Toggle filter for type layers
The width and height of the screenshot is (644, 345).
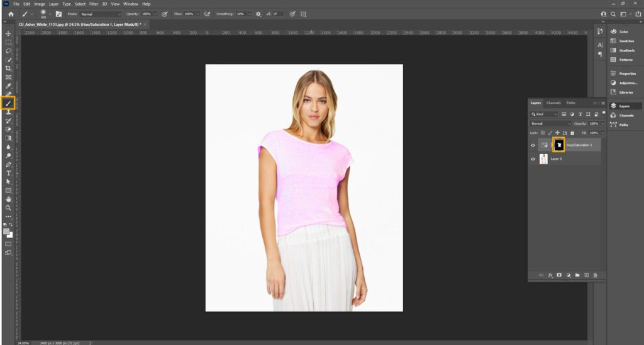(x=580, y=114)
